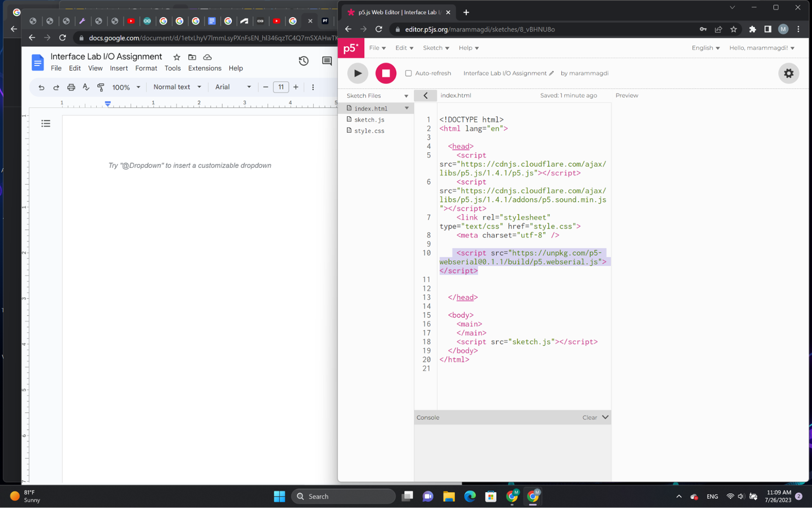Open style.css in the file list

pyautogui.click(x=369, y=131)
